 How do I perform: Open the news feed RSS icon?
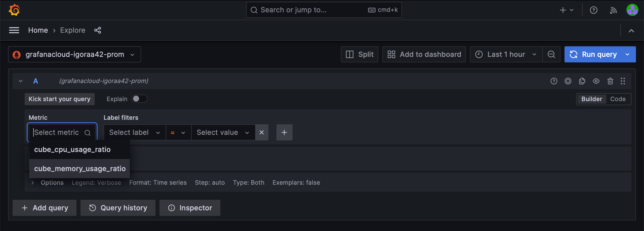pyautogui.click(x=613, y=10)
